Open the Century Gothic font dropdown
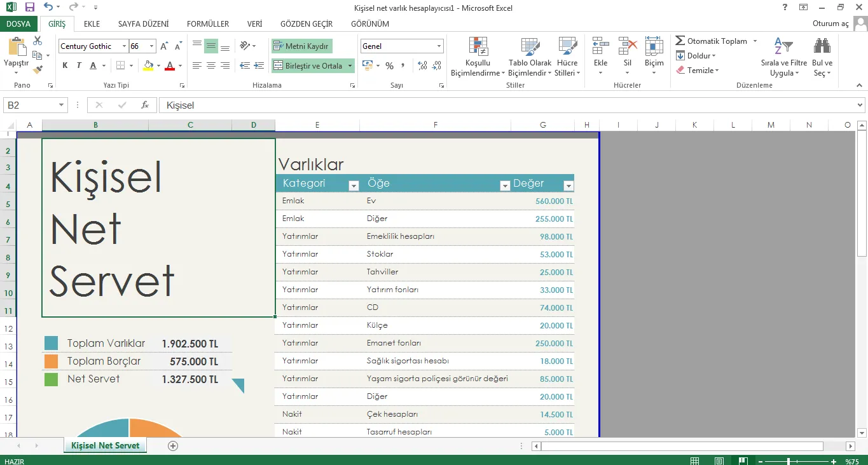Image resolution: width=868 pixels, height=465 pixels. pos(124,46)
